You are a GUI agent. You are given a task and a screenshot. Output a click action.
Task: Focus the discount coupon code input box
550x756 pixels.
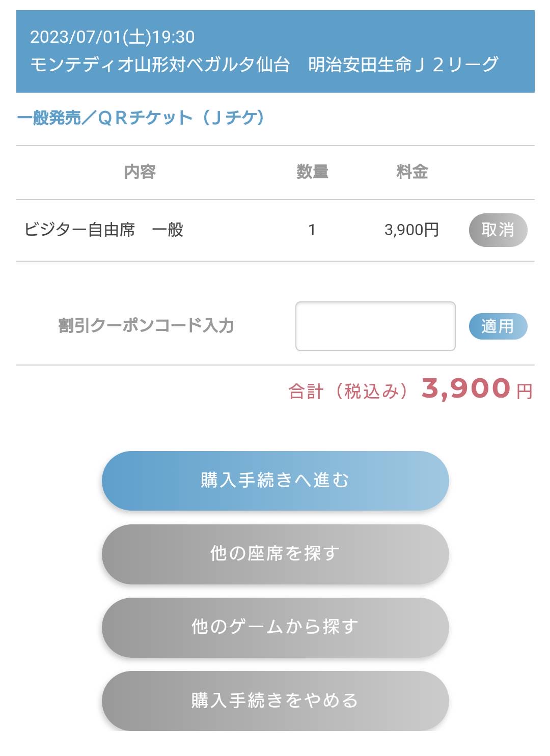375,326
